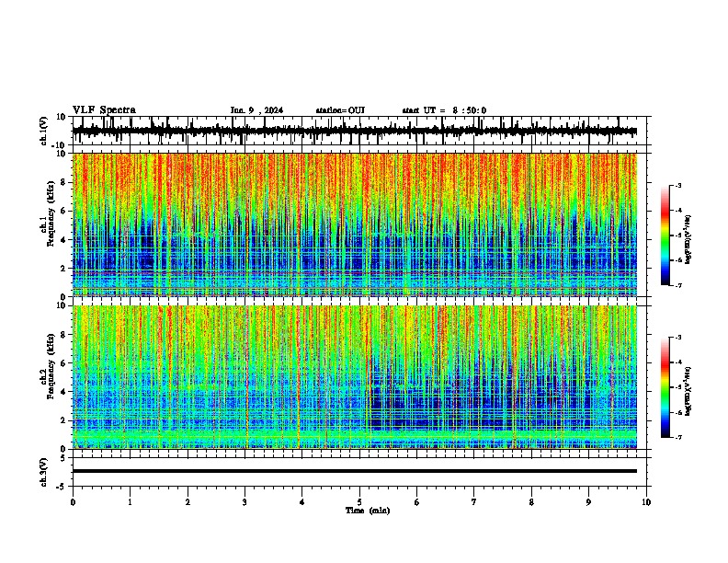Click the "9" tick label on the time axis

pos(588,502)
